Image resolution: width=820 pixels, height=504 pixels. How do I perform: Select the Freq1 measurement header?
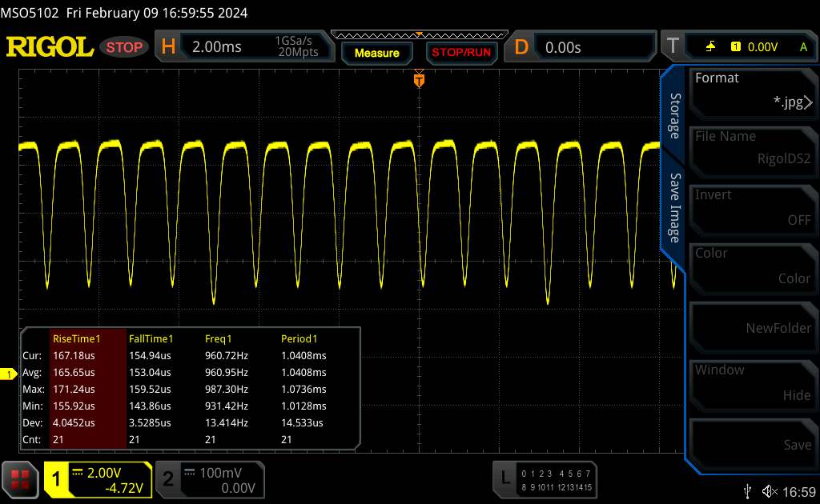pyautogui.click(x=218, y=338)
